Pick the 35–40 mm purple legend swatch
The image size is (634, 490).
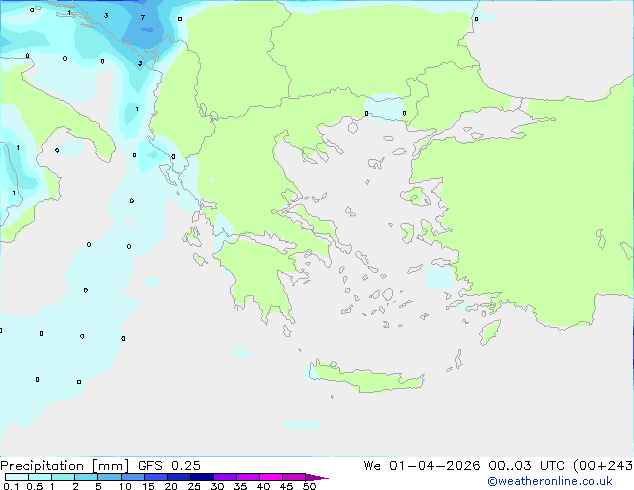pos(247,477)
